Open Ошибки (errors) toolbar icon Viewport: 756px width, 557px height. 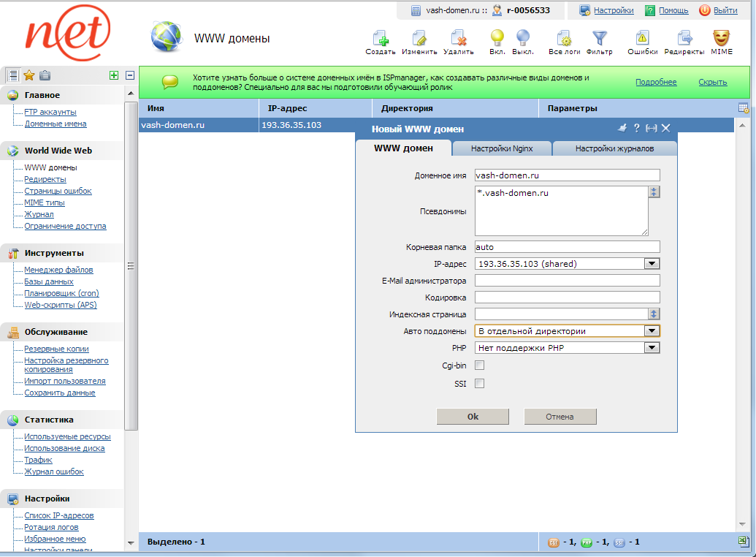[x=641, y=38]
